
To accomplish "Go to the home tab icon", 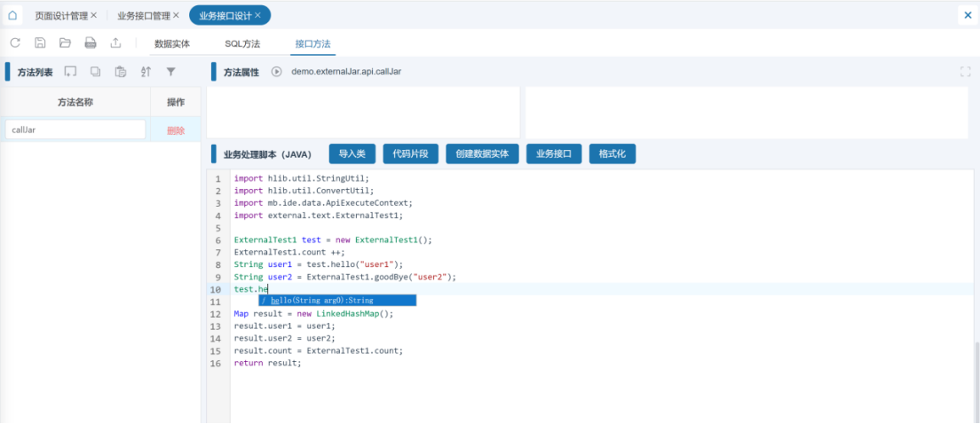I will [12, 15].
